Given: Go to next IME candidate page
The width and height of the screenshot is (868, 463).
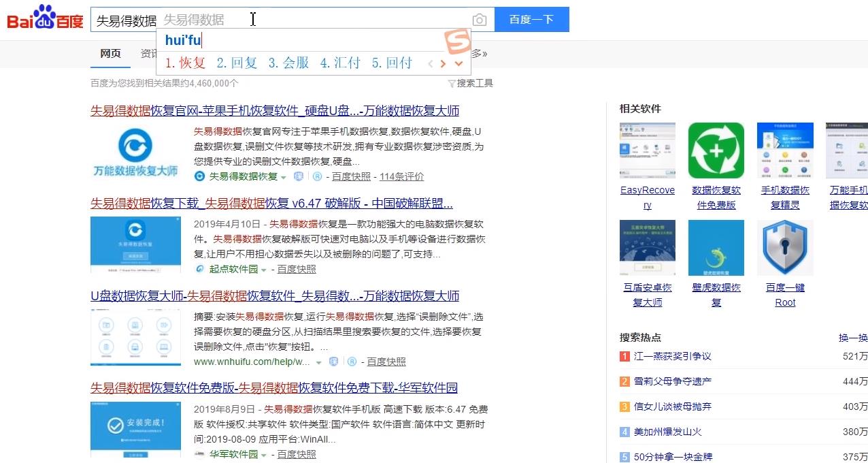Looking at the screenshot, I should pyautogui.click(x=444, y=63).
